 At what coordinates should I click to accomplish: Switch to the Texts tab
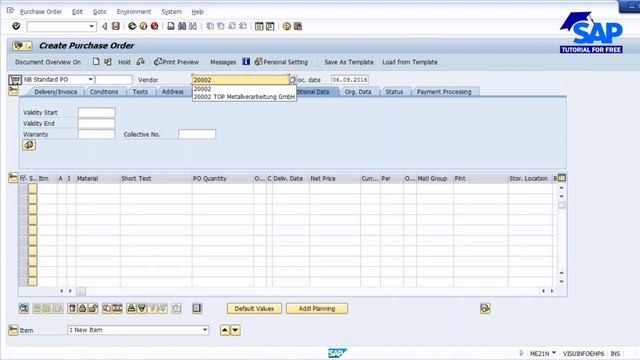140,92
